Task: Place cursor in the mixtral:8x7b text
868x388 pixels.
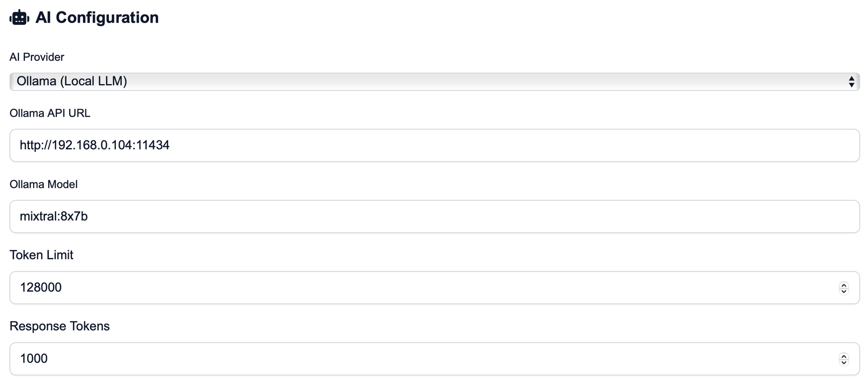Action: click(54, 216)
